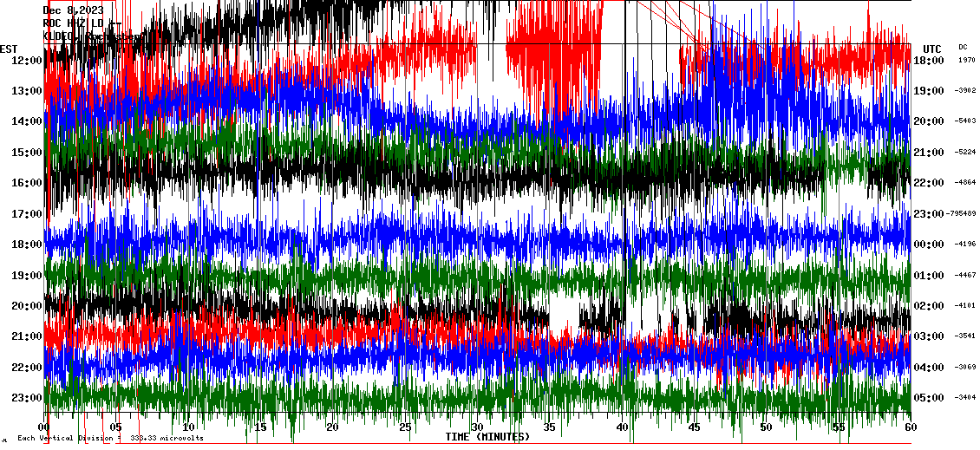Click the 05:00 UTC time label

coord(931,398)
